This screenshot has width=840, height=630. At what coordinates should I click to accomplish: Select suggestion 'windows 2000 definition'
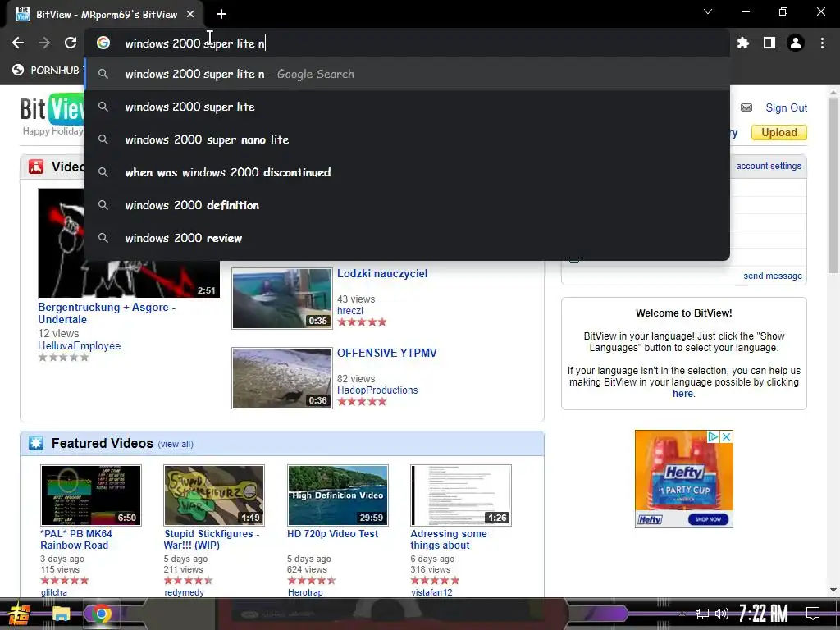[407, 205]
